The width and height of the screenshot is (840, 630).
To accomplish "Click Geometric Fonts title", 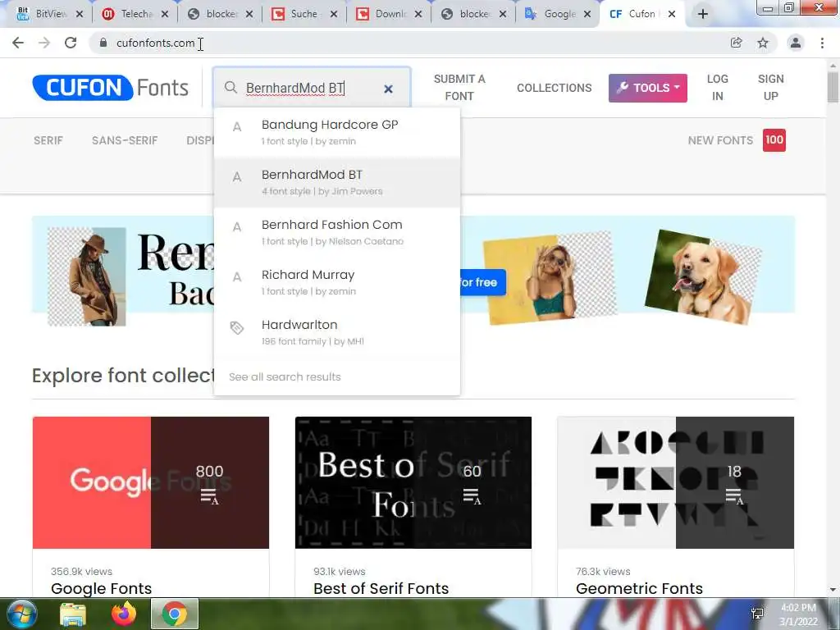I will tap(639, 588).
